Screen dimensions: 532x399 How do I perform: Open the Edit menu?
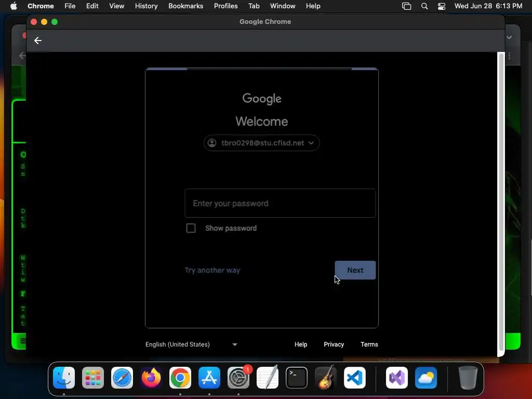tap(92, 6)
